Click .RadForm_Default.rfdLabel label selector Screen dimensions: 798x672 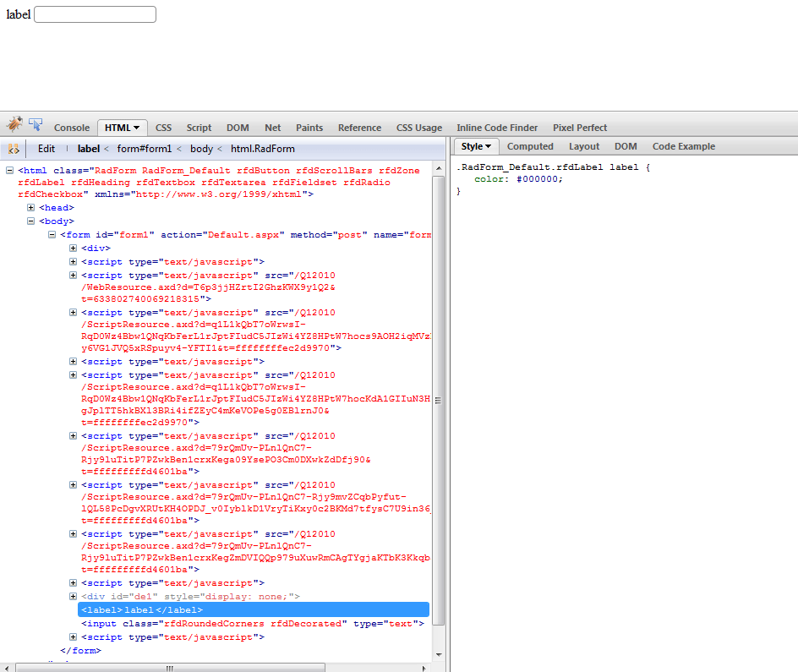tap(547, 167)
